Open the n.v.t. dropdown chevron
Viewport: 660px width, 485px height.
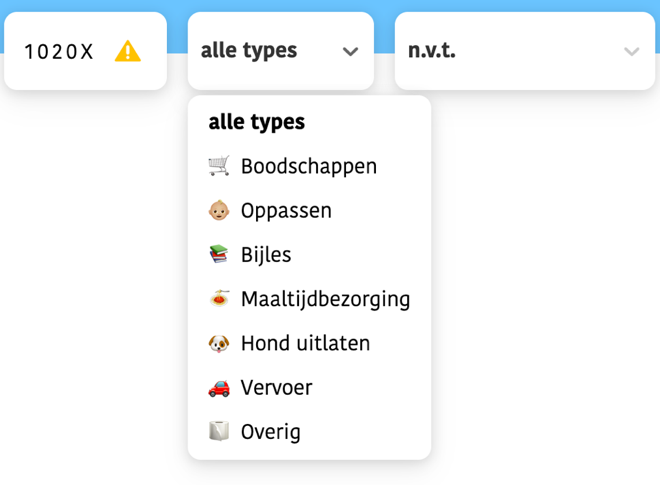pos(631,51)
